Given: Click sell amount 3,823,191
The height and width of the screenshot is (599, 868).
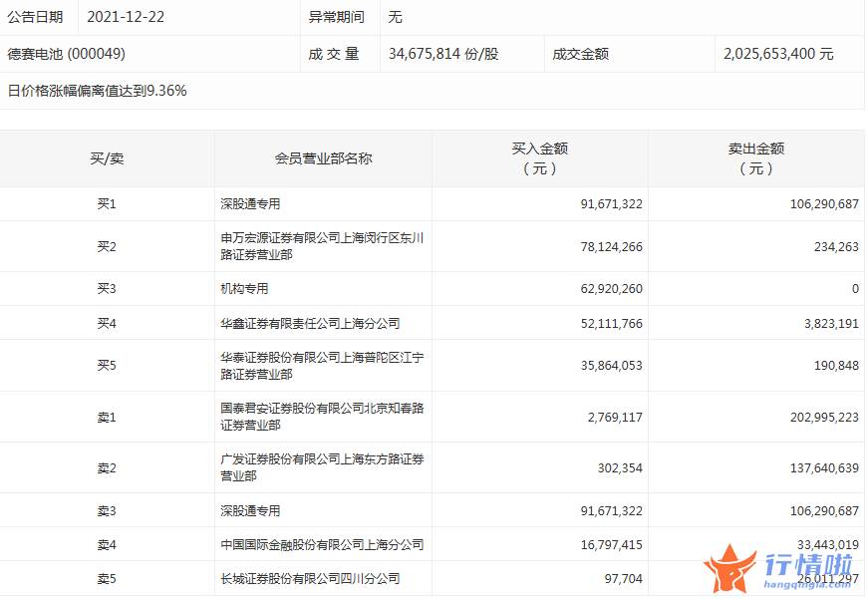Looking at the screenshot, I should point(831,323).
